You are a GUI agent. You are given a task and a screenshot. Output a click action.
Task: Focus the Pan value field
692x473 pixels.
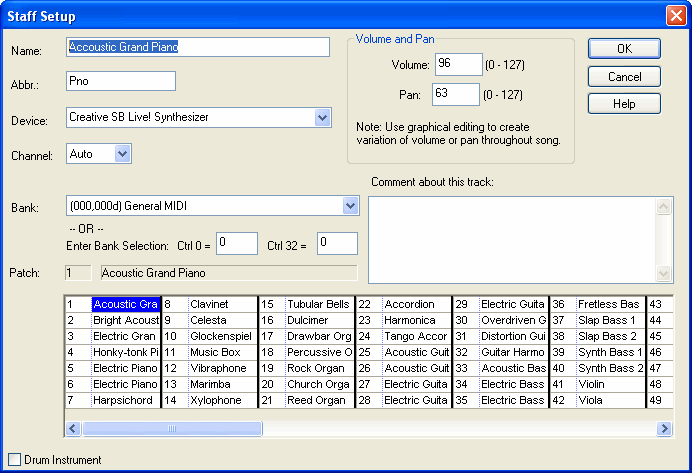[x=457, y=94]
